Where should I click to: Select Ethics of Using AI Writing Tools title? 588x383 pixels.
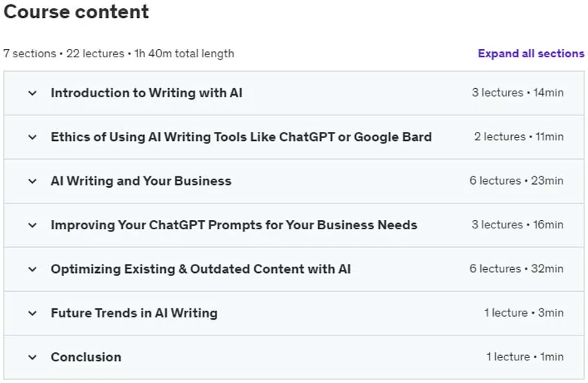[241, 137]
